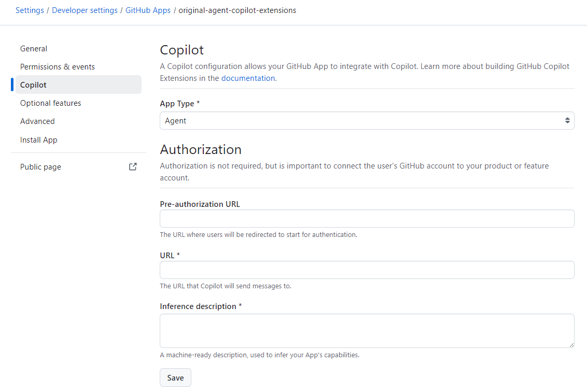Click the original-agent-copilot-extensions breadcrumb text
The image size is (587, 392).
(x=236, y=10)
